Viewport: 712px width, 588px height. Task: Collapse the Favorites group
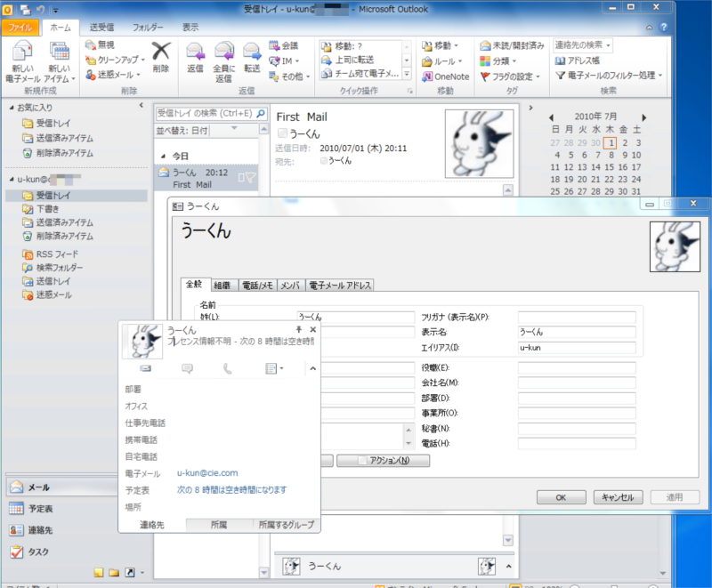tap(12, 108)
